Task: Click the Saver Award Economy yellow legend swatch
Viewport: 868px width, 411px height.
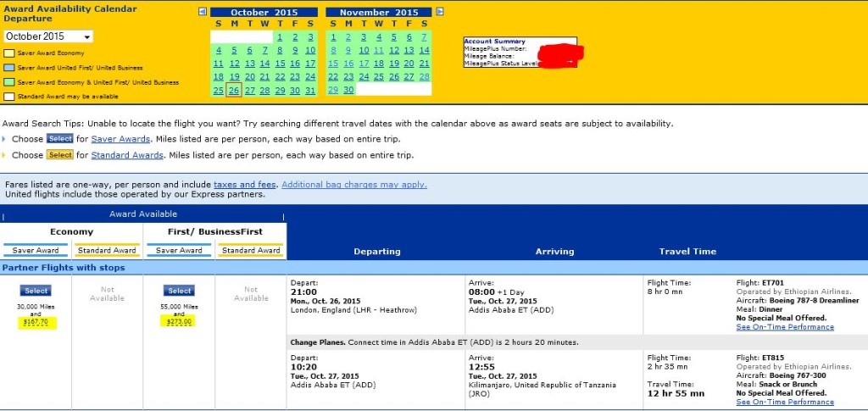Action: (x=8, y=53)
